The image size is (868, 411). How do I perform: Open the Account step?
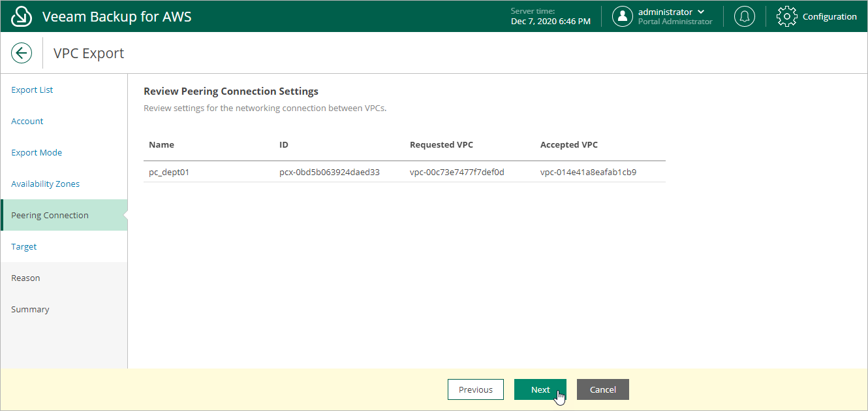[x=27, y=121]
